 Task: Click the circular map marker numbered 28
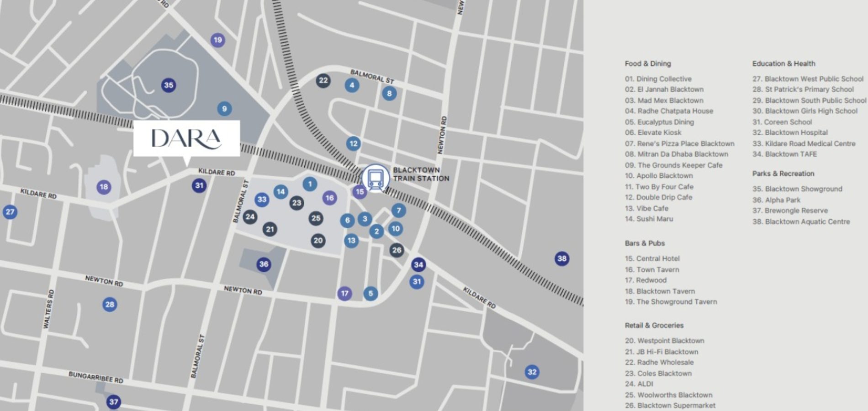pyautogui.click(x=110, y=305)
